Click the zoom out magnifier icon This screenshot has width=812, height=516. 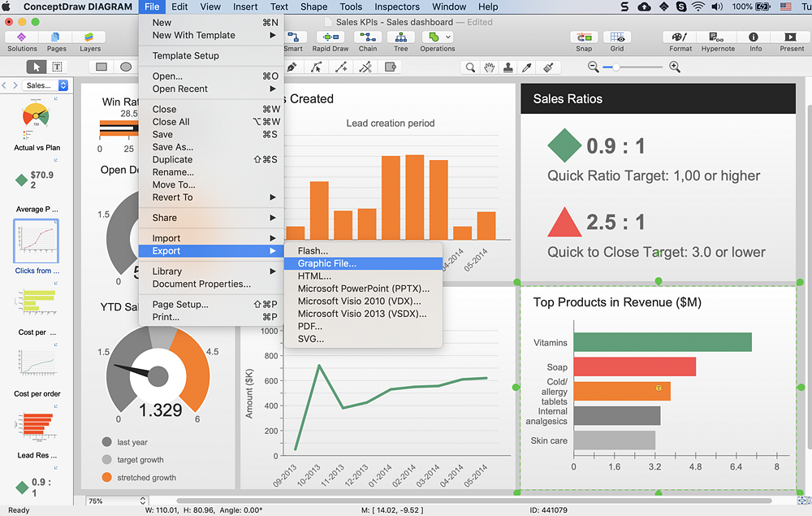click(x=594, y=67)
